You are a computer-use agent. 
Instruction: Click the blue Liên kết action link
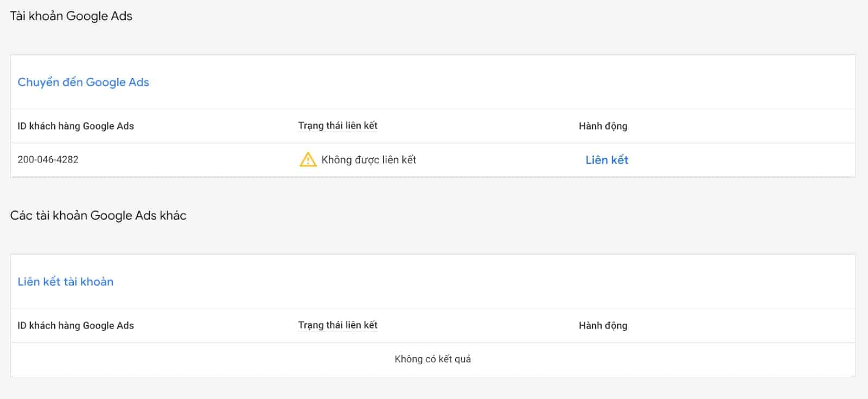coord(607,160)
